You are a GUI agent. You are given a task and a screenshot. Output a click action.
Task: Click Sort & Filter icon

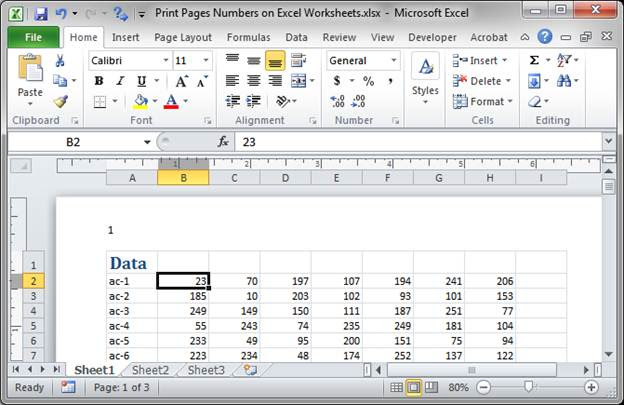point(564,60)
